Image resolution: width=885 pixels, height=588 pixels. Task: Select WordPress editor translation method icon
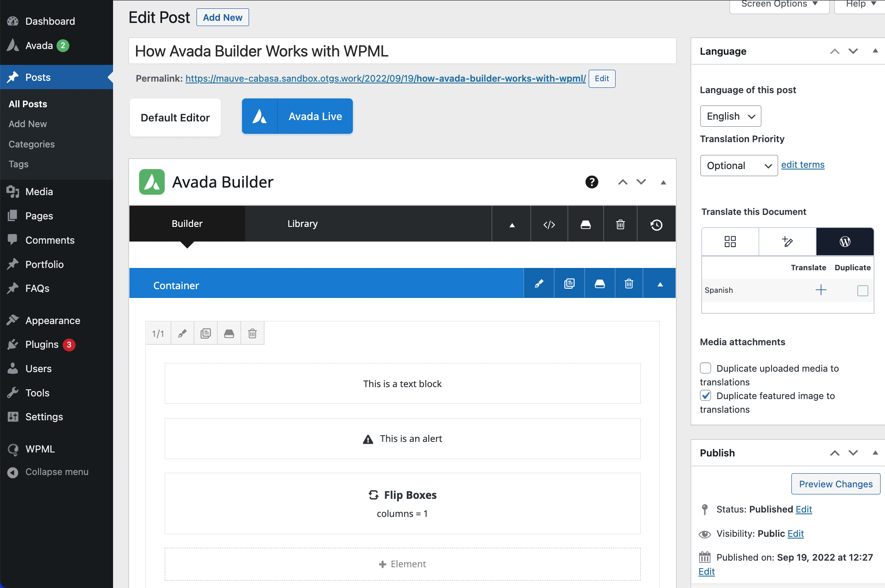coord(844,241)
